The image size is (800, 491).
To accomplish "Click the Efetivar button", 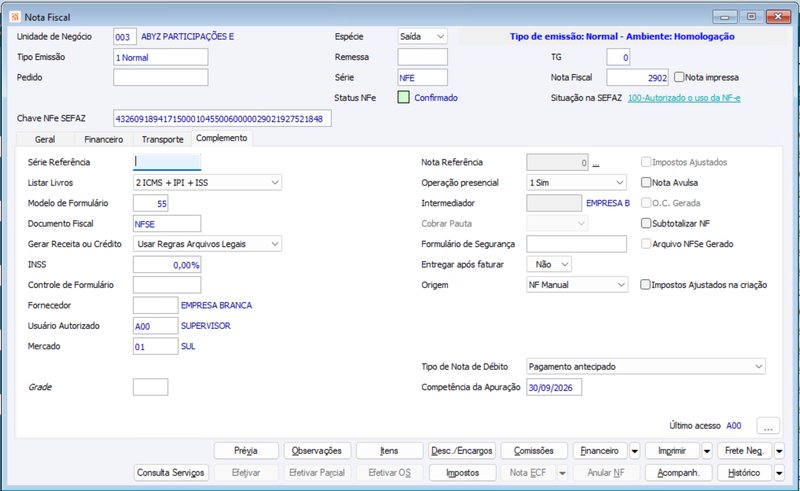I will point(246,473).
